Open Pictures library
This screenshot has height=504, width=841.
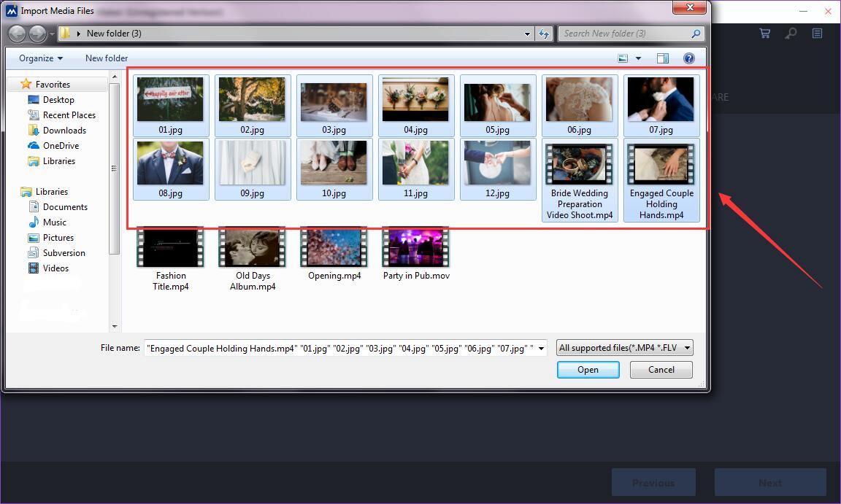51,238
